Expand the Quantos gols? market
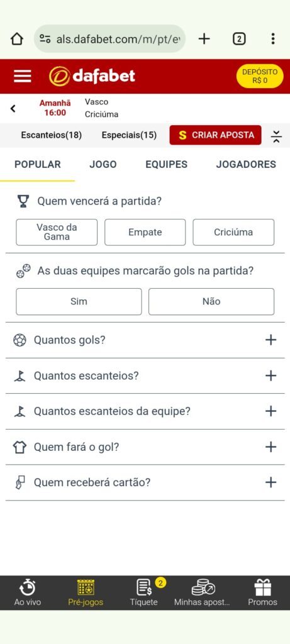290x644 pixels. pos(145,340)
